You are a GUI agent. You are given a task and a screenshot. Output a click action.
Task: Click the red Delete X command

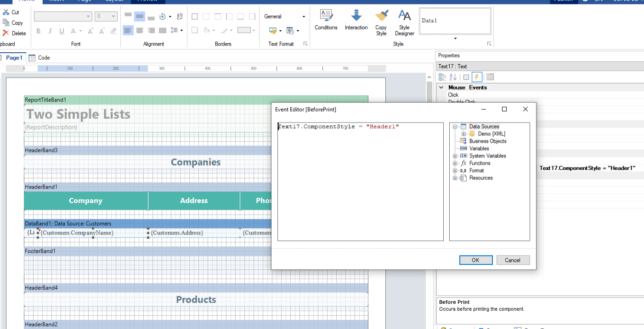(14, 33)
